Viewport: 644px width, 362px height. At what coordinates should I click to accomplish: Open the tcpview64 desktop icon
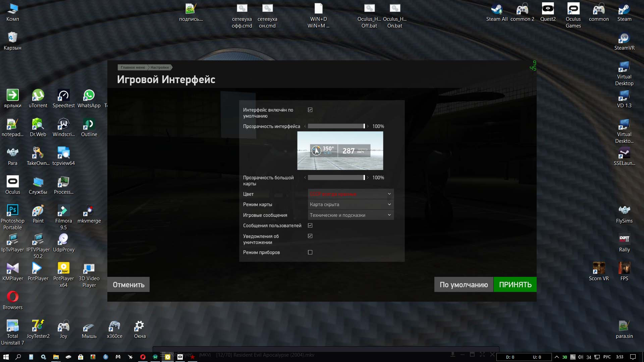(63, 157)
